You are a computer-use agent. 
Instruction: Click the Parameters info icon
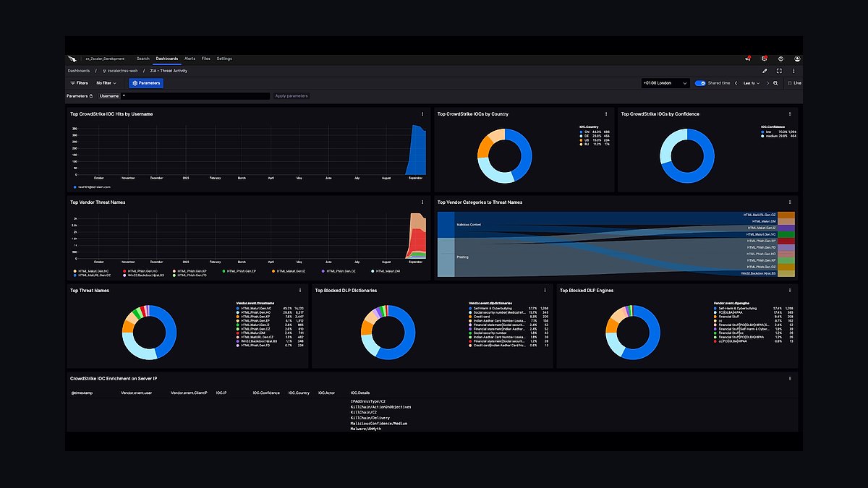tap(91, 95)
